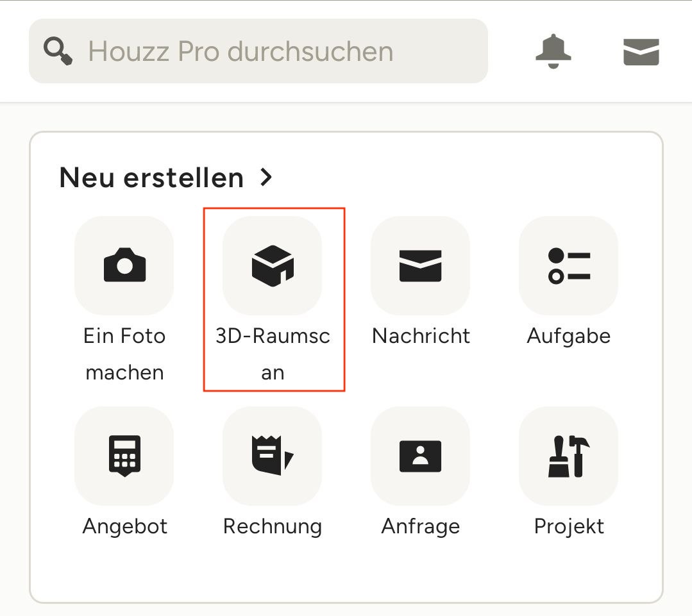Click the Neu erstellen heading text
The height and width of the screenshot is (616, 692).
[151, 178]
